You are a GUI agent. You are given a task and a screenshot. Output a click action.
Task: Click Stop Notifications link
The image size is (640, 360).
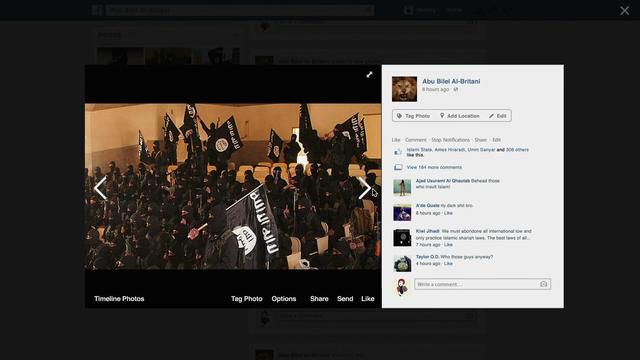(451, 140)
